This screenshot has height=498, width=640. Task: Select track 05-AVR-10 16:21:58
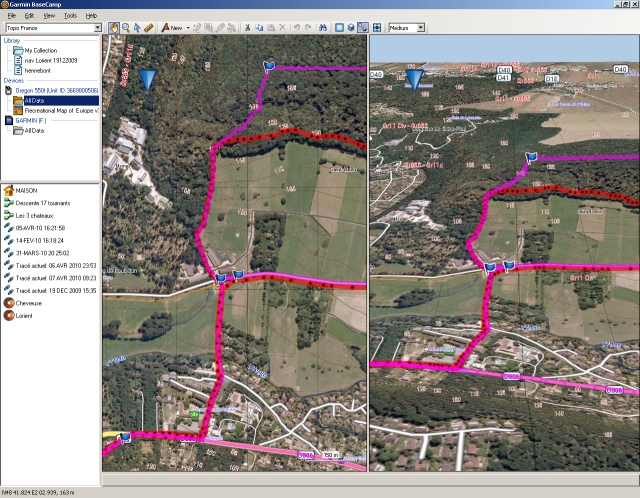coord(40,228)
